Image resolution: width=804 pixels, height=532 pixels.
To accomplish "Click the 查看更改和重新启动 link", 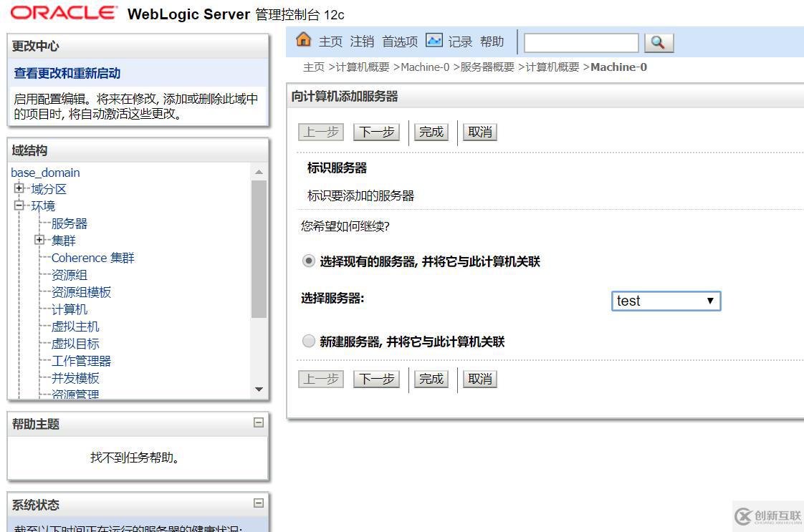I will [x=67, y=73].
